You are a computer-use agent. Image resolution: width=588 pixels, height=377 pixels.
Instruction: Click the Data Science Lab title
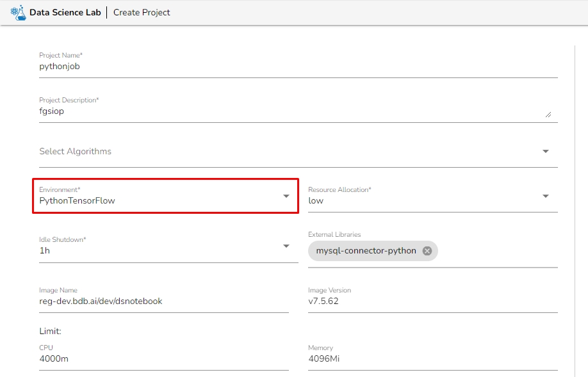pyautogui.click(x=66, y=12)
